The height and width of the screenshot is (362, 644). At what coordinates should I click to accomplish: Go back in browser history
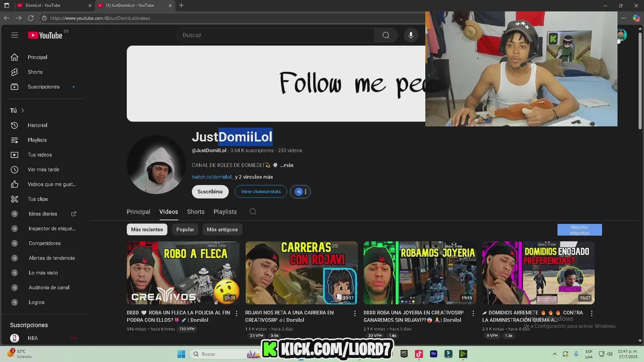coord(7,18)
